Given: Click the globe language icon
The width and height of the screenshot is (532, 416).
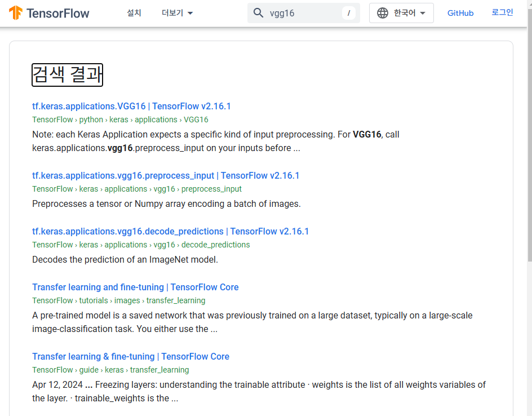Looking at the screenshot, I should pos(382,13).
